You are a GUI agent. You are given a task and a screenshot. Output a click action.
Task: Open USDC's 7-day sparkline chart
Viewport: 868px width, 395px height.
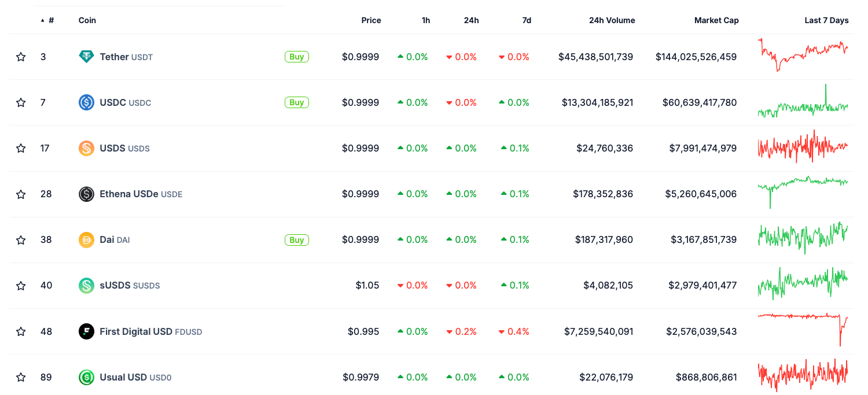click(803, 101)
